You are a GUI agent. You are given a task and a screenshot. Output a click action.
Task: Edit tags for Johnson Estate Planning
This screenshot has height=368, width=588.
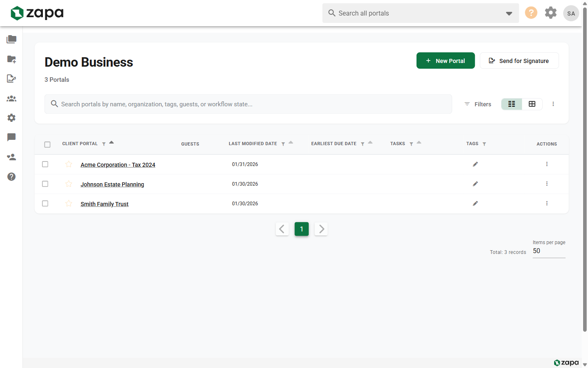click(x=475, y=184)
